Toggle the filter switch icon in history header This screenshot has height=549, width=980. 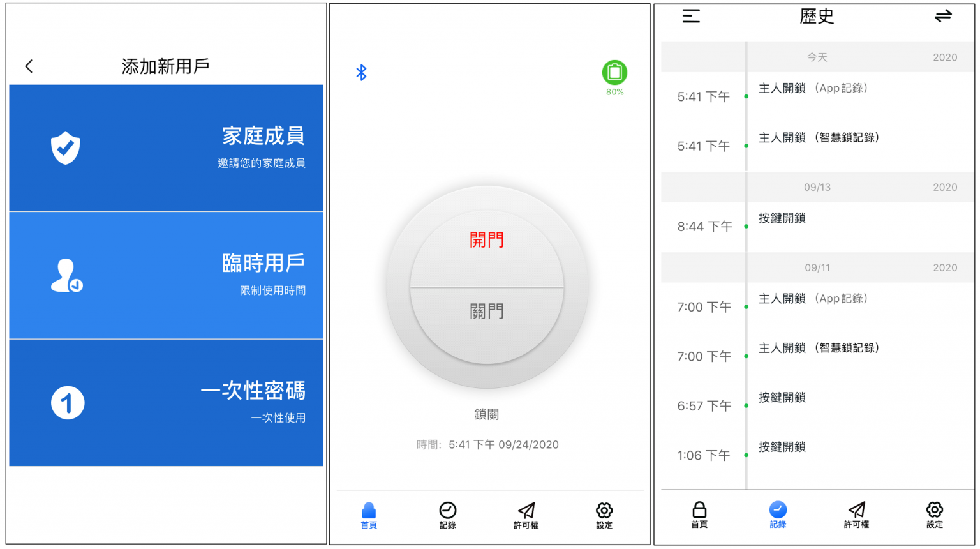[944, 16]
